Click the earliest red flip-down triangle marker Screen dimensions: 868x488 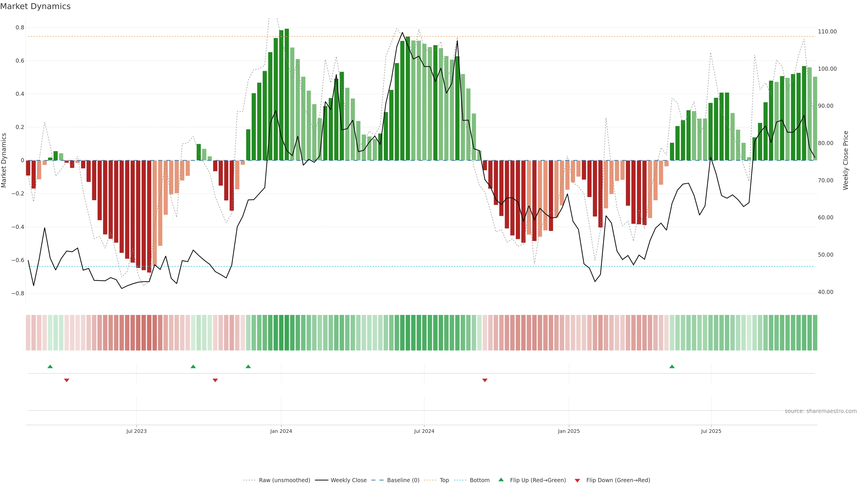[67, 380]
